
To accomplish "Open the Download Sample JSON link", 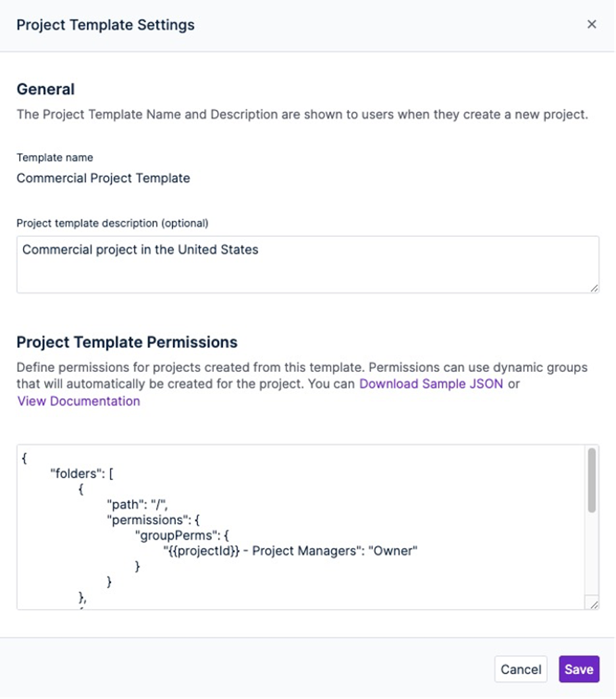I will coord(431,384).
